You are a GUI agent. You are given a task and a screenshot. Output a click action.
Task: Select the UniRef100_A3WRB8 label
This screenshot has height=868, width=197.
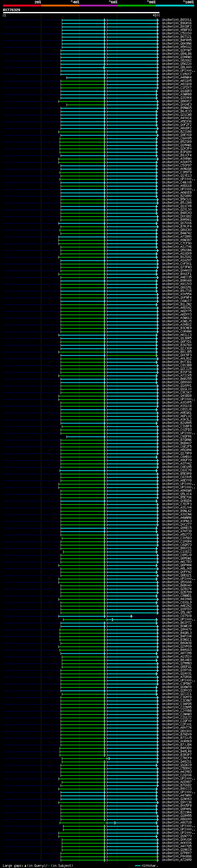pyautogui.click(x=177, y=94)
